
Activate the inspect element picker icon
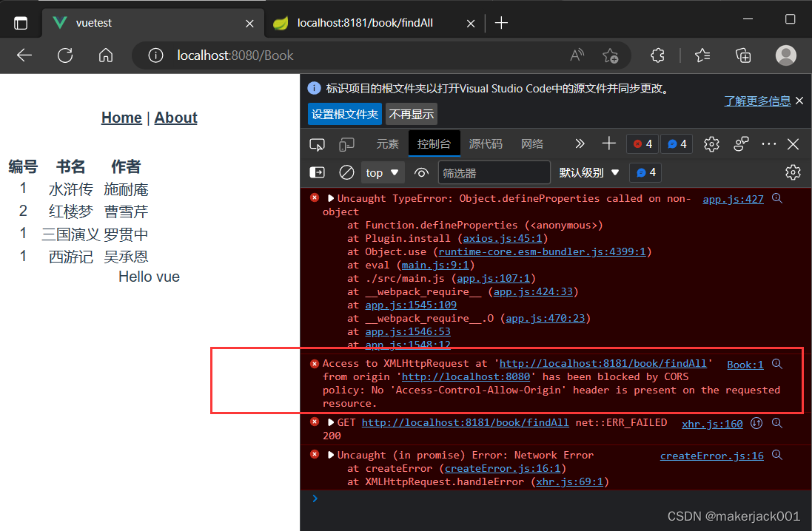click(317, 144)
